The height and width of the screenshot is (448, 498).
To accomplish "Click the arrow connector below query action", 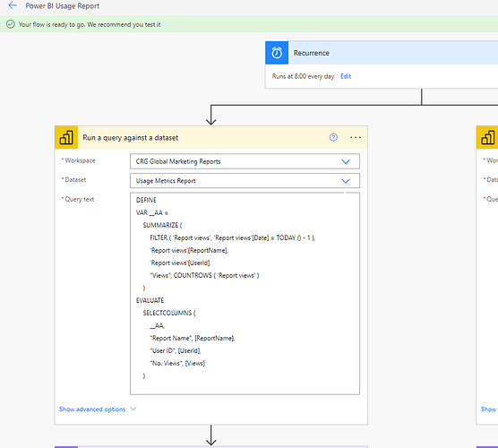I will click(x=210, y=435).
